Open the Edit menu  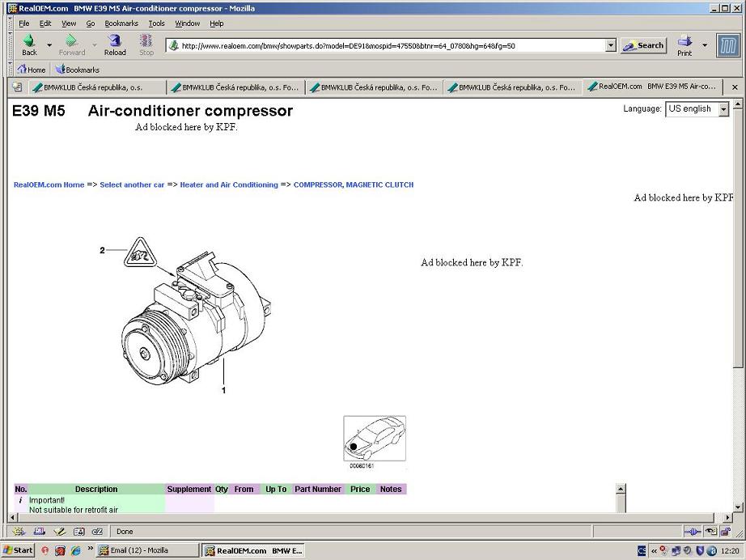(x=45, y=23)
